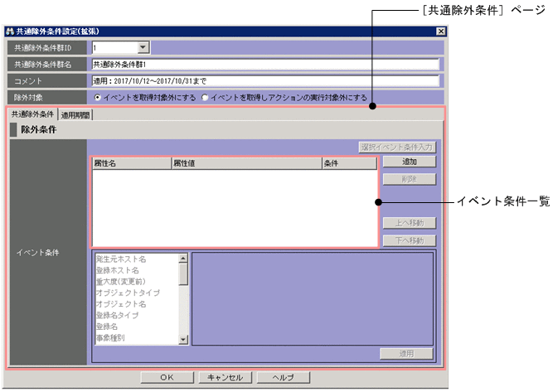Image resolution: width=553 pixels, height=392 pixels.
Task: Click the binoculars icon in title bar
Action: pos(10,31)
